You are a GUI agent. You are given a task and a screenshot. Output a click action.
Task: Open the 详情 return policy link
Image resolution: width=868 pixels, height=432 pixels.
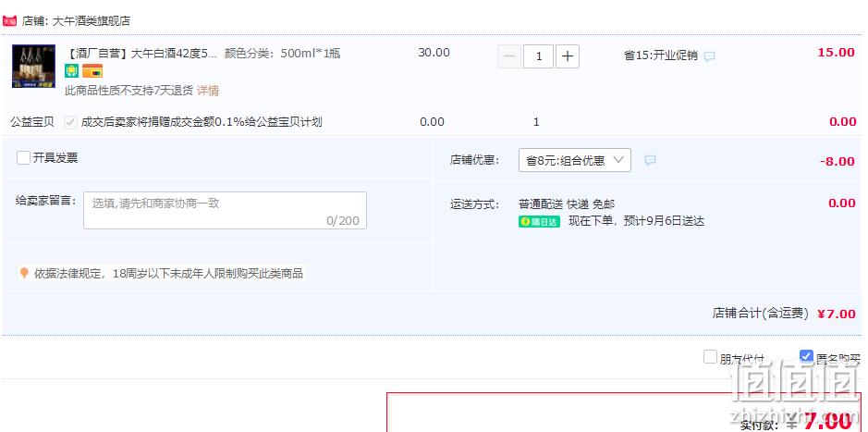click(x=208, y=91)
